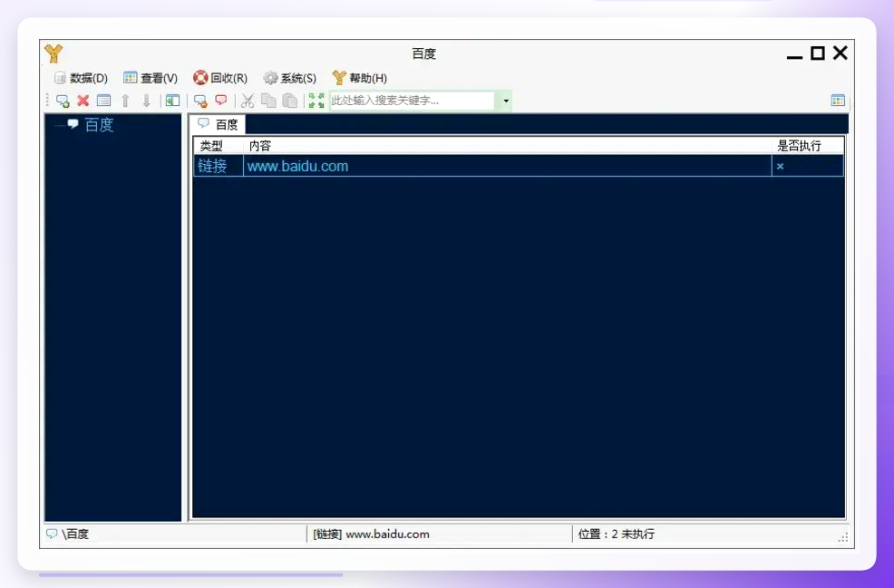Click the search keyword input field

pos(413,101)
